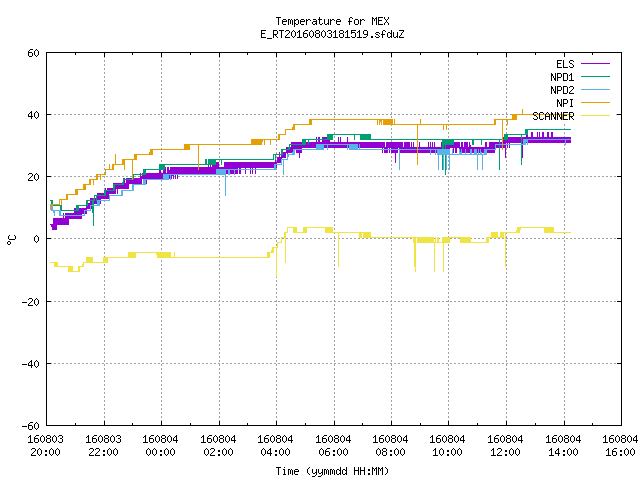Click the purple ELS legend line sample
The width and height of the screenshot is (640, 480).
596,64
